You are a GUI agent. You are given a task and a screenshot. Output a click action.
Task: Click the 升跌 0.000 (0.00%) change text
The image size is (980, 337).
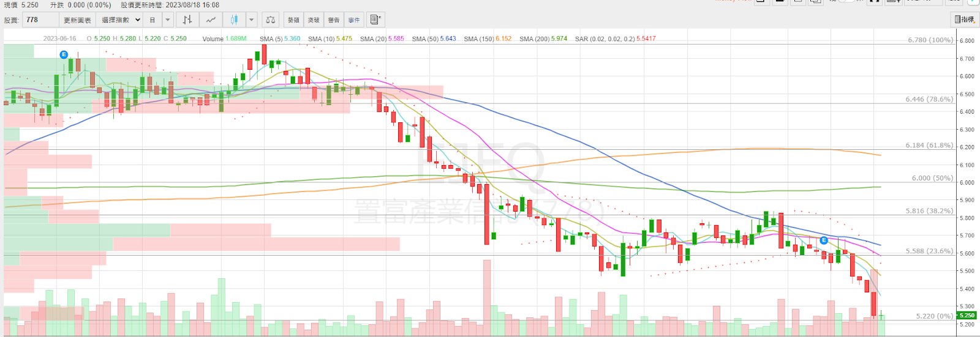point(81,5)
